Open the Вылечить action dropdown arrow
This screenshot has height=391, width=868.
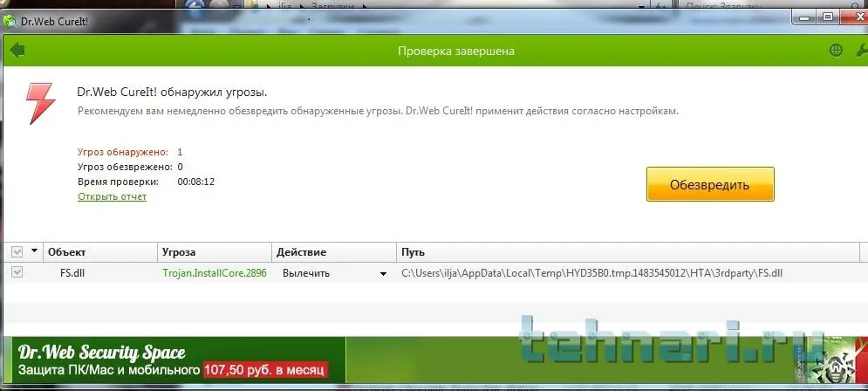pos(383,273)
